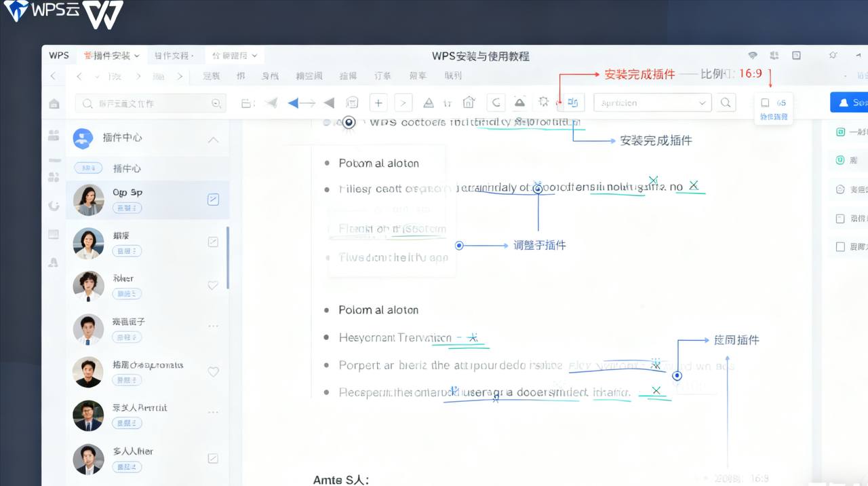Click the blue share button at top right
The width and height of the screenshot is (868, 486).
pos(852,102)
